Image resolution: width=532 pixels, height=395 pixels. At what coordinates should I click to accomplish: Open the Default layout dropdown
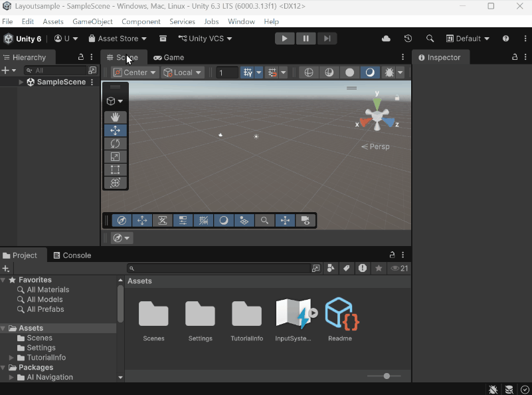468,39
